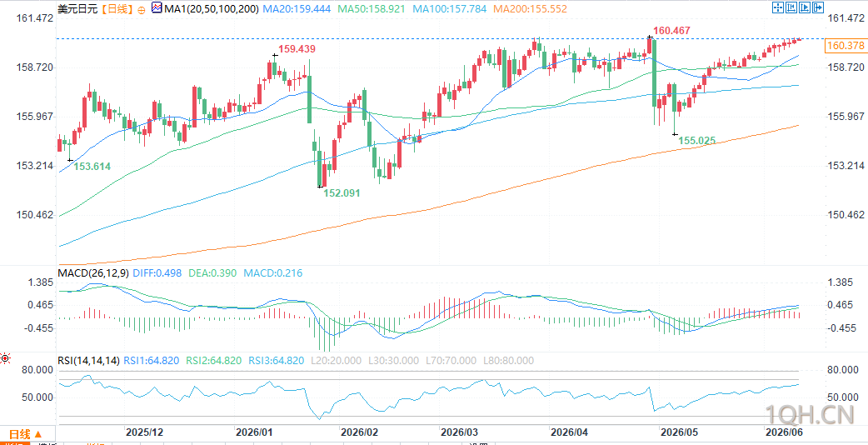Click the 160.467 high price marker
This screenshot has width=868, height=445.
[671, 31]
